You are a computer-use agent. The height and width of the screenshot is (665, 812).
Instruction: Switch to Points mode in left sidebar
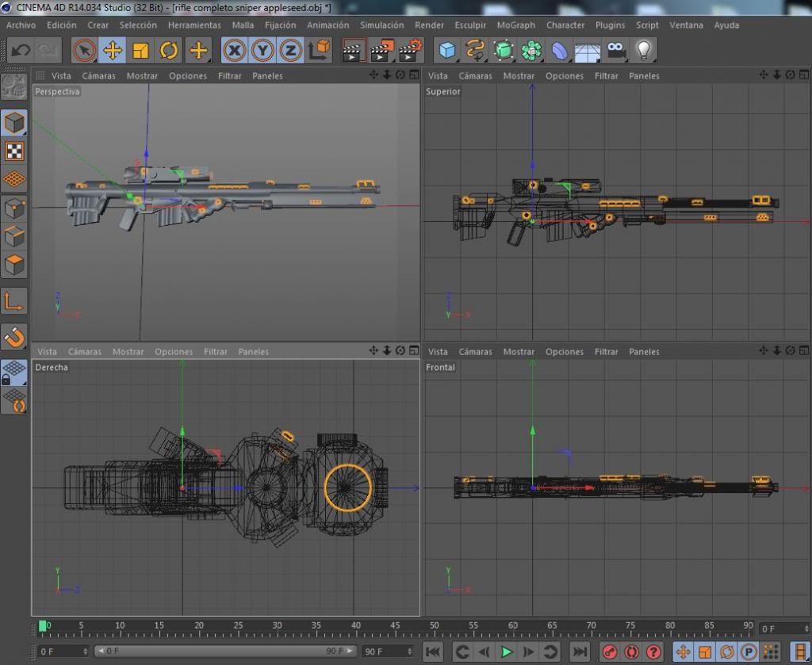tap(14, 208)
